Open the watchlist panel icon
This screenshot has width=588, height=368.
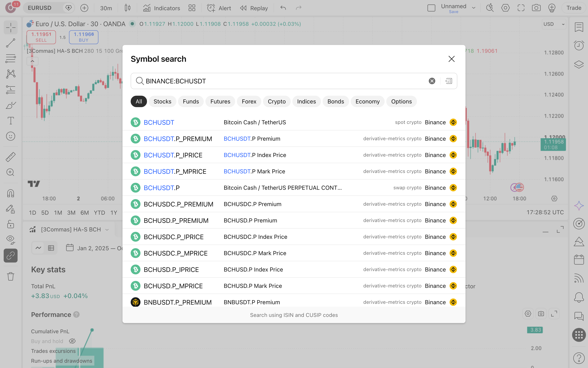click(x=579, y=27)
